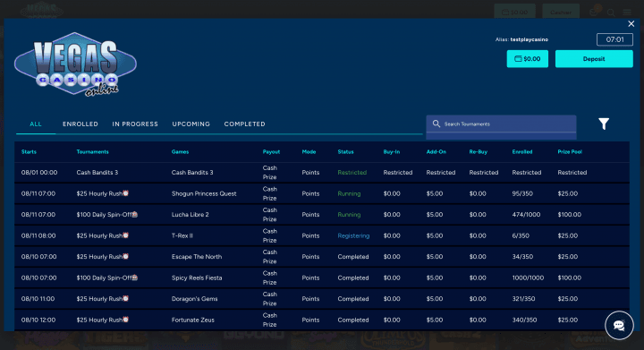This screenshot has height=350, width=644.
Task: Sort by the Re-Buy column header
Action: pyautogui.click(x=478, y=152)
